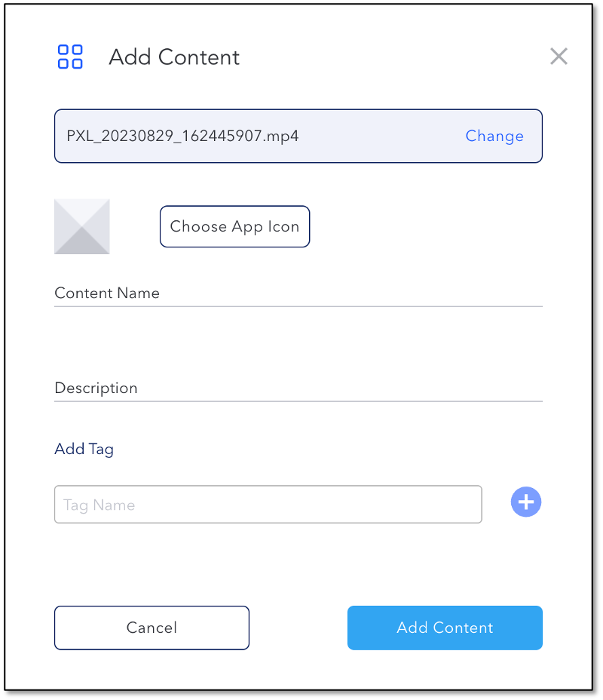The width and height of the screenshot is (603, 700).
Task: Click the Add Content dialog heading text
Action: [x=174, y=57]
